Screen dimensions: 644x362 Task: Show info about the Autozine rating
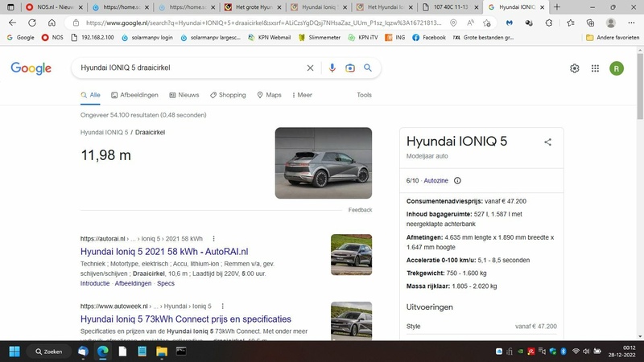coord(457,180)
